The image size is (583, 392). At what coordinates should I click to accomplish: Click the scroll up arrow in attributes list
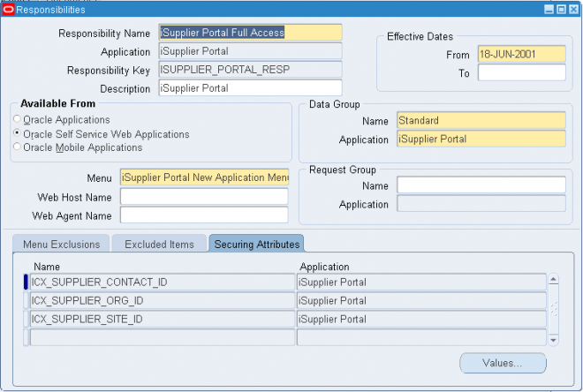click(x=553, y=279)
